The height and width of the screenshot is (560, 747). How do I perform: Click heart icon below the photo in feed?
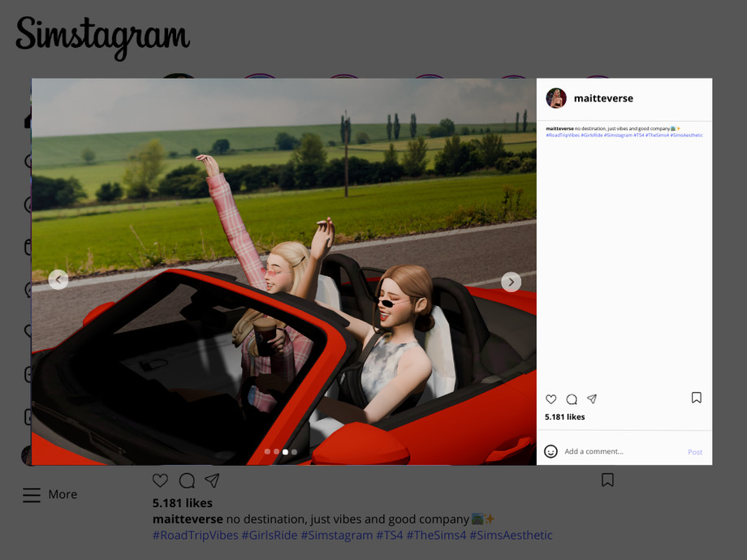point(161,480)
